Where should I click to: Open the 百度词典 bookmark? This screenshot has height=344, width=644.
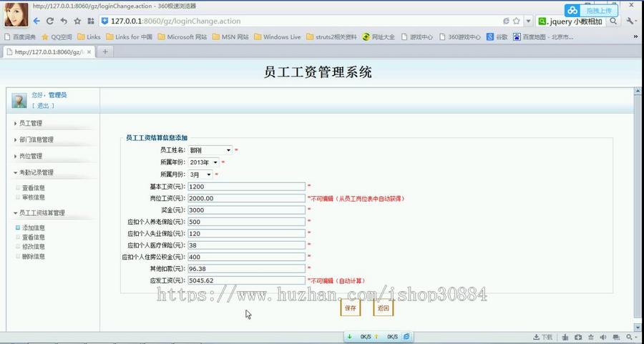tap(20, 37)
